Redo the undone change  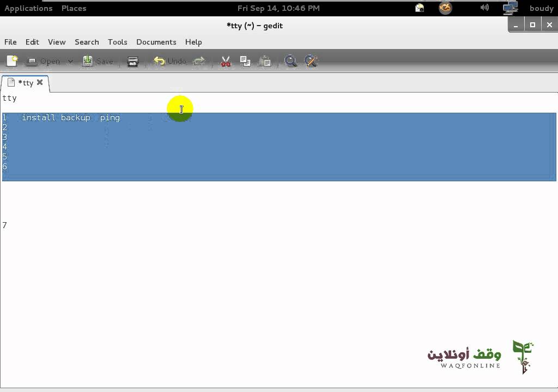click(x=199, y=61)
